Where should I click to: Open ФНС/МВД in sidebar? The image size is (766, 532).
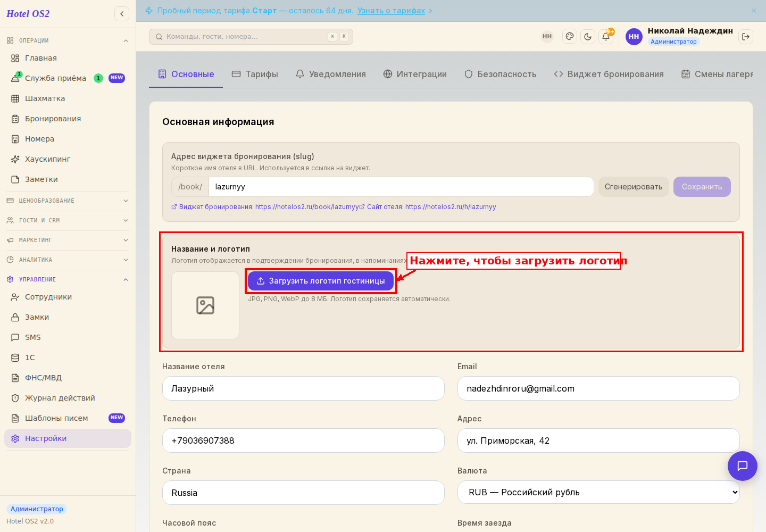pos(68,378)
